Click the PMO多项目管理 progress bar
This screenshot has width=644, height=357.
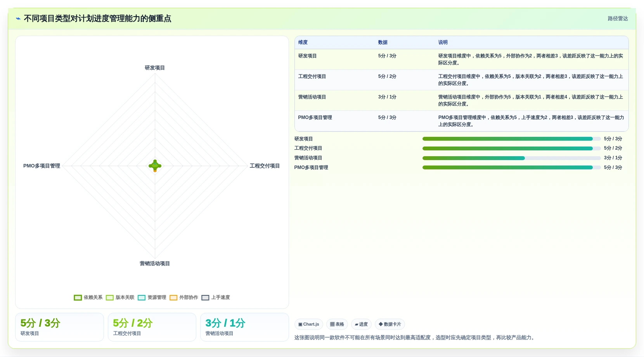point(511,167)
